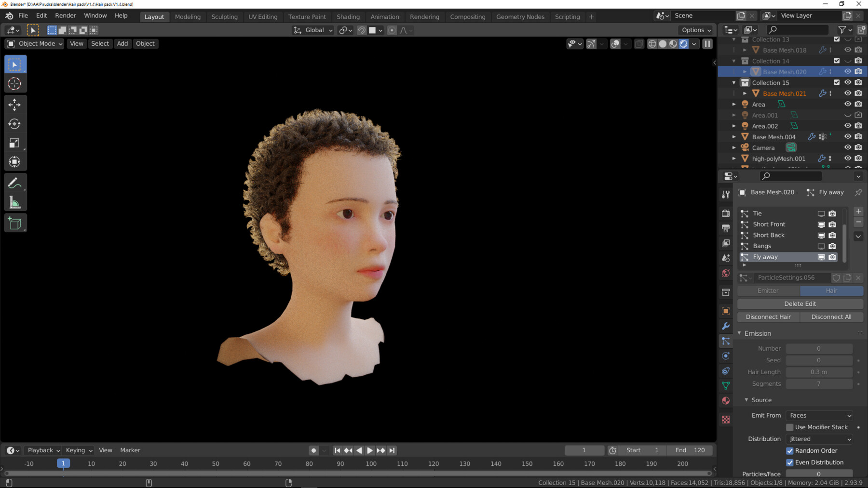Open the Add Cube tool
868x488 pixels.
click(15, 223)
